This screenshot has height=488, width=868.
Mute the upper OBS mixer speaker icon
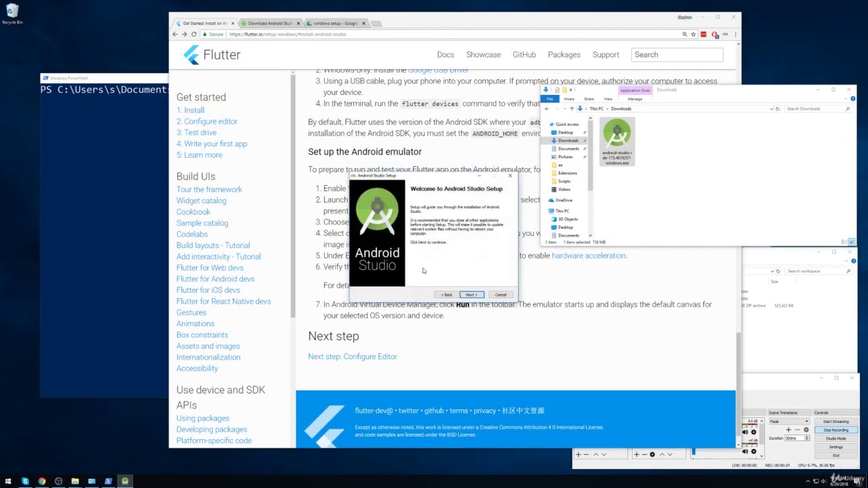pyautogui.click(x=745, y=432)
